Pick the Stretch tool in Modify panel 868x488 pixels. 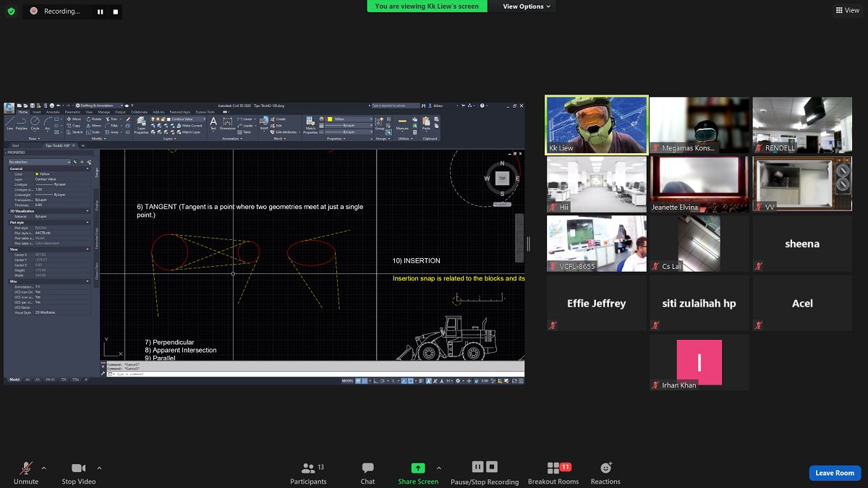point(75,132)
